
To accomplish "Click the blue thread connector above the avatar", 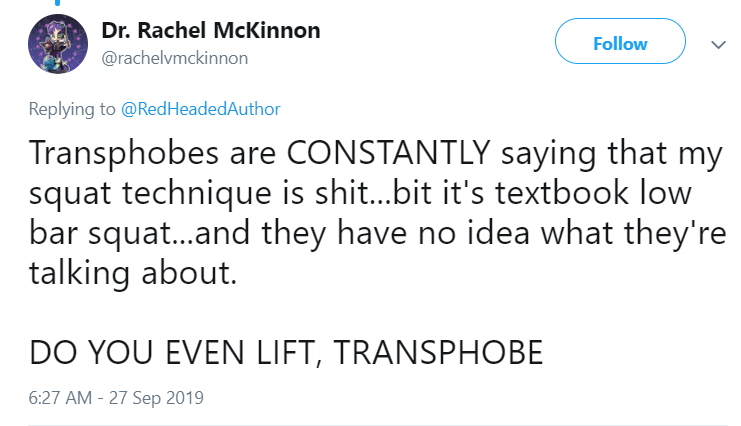I will 58,3.
